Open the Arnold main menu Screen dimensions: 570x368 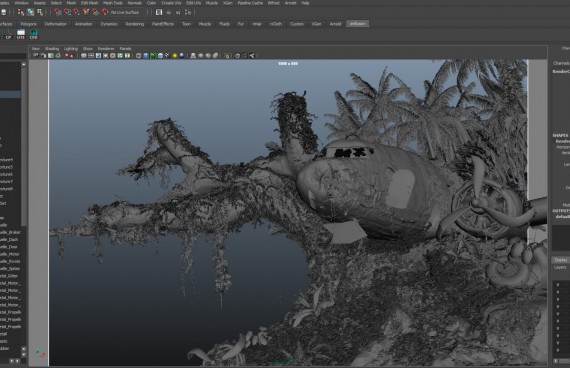[290, 3]
